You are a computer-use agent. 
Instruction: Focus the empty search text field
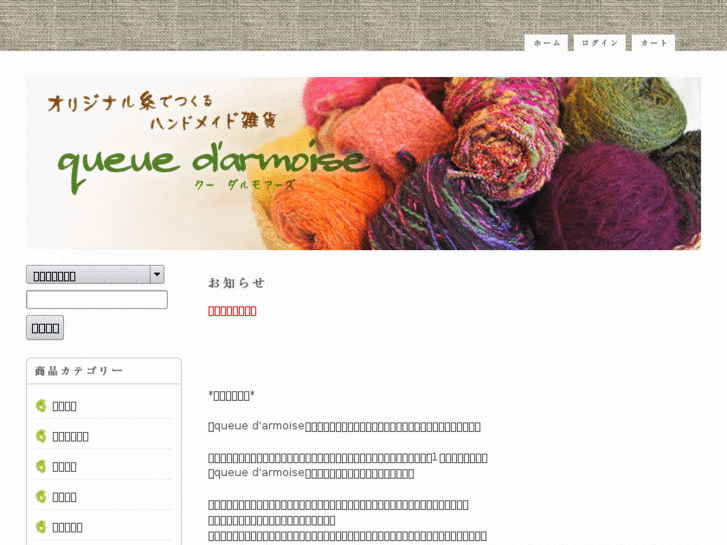(x=97, y=300)
